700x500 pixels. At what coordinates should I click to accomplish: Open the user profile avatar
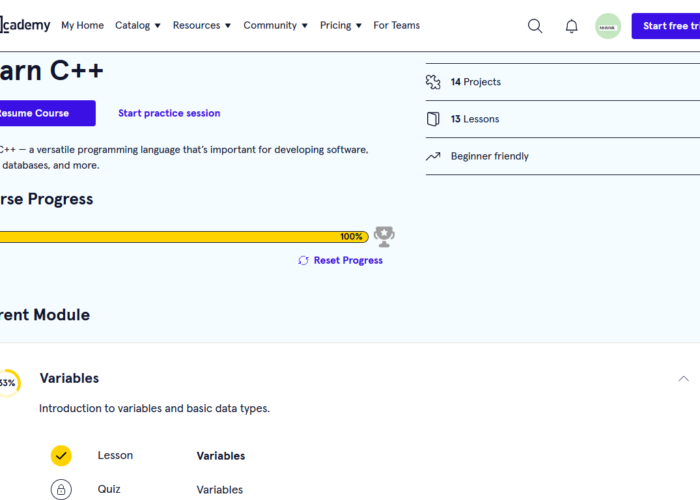pos(608,26)
